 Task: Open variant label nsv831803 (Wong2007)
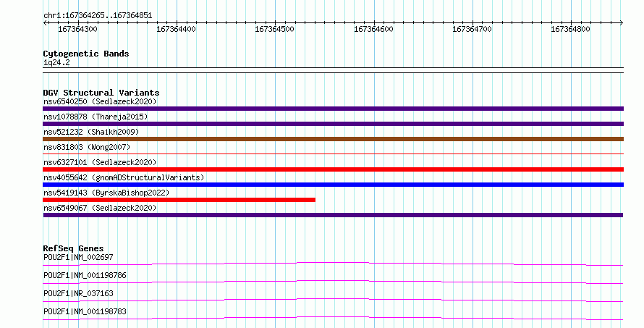tap(87, 147)
